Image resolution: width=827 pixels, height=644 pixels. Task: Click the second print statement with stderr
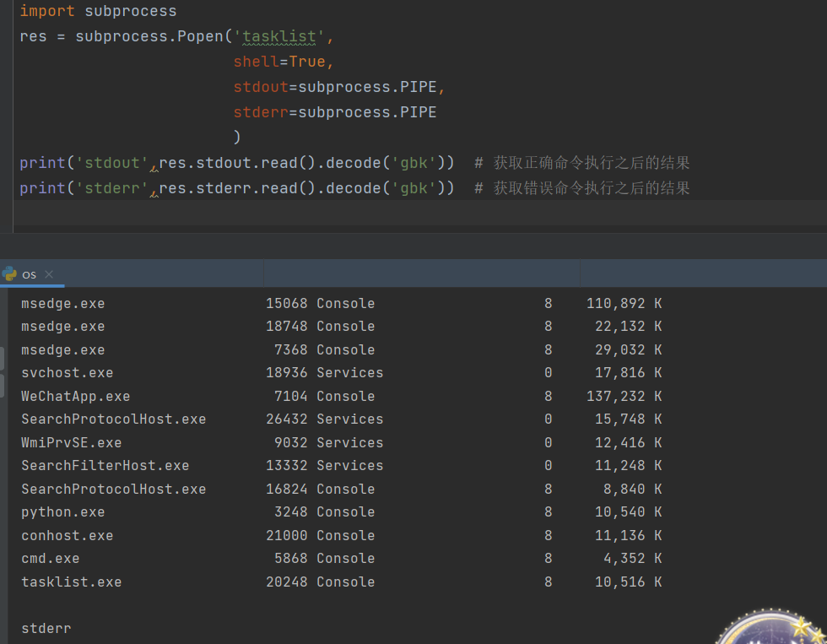236,188
